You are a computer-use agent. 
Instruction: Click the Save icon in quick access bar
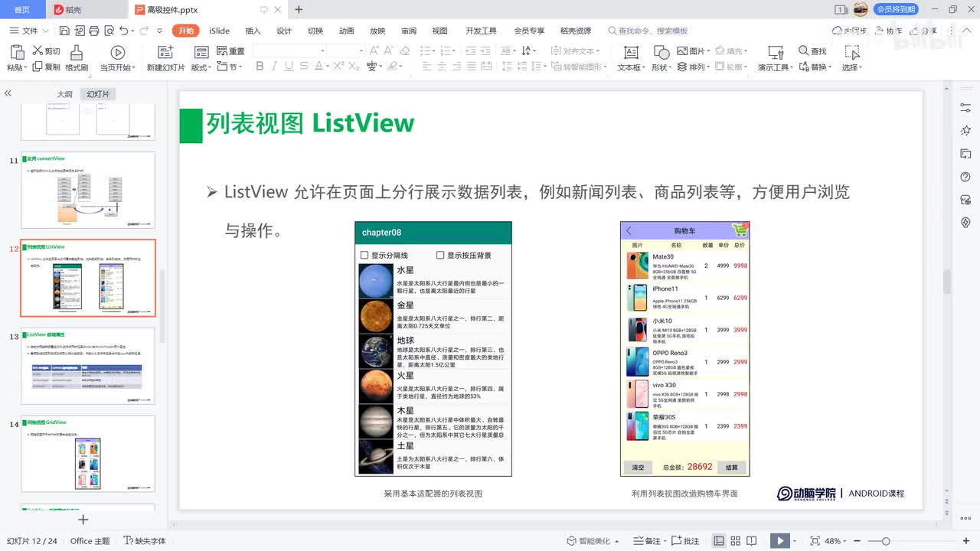coord(64,31)
